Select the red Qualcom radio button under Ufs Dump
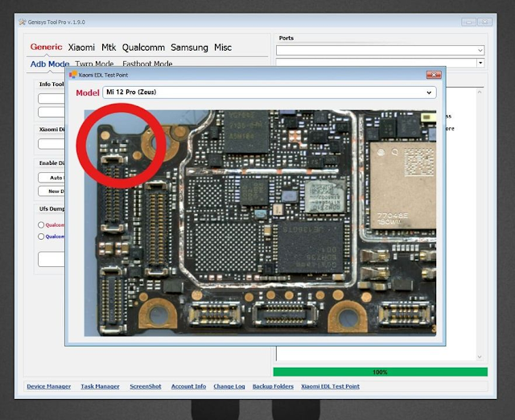This screenshot has height=420, width=515. (41, 225)
